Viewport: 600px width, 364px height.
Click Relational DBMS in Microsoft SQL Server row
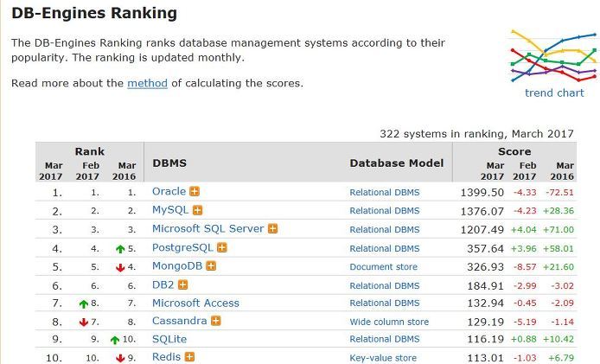pyautogui.click(x=385, y=229)
